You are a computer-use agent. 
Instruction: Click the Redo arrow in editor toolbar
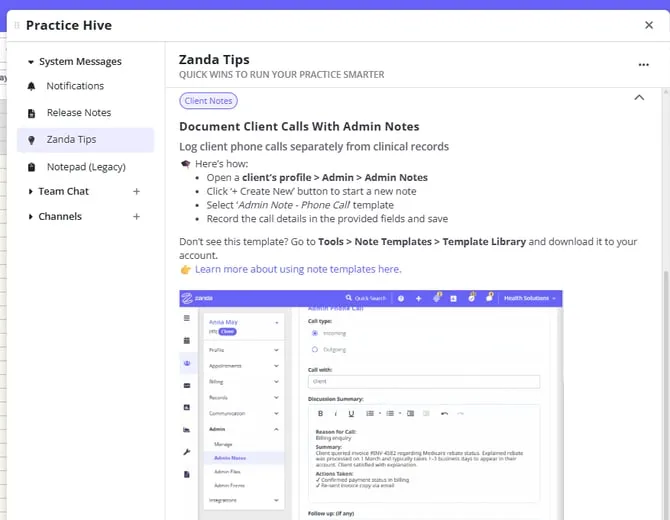pos(460,413)
